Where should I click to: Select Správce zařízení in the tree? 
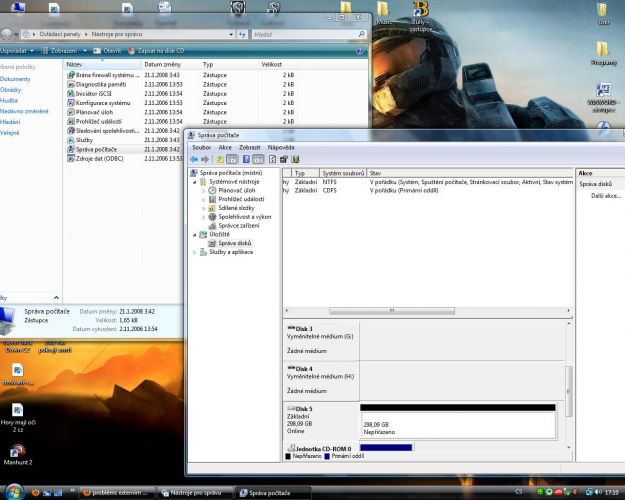click(239, 226)
